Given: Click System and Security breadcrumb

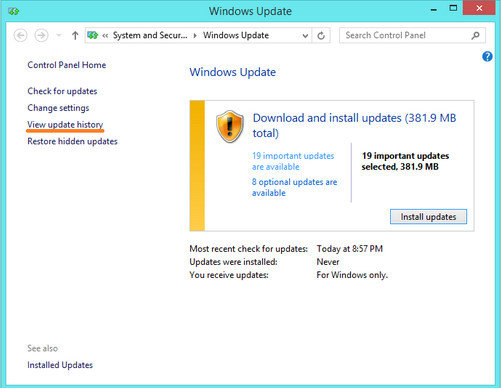Looking at the screenshot, I should point(150,35).
